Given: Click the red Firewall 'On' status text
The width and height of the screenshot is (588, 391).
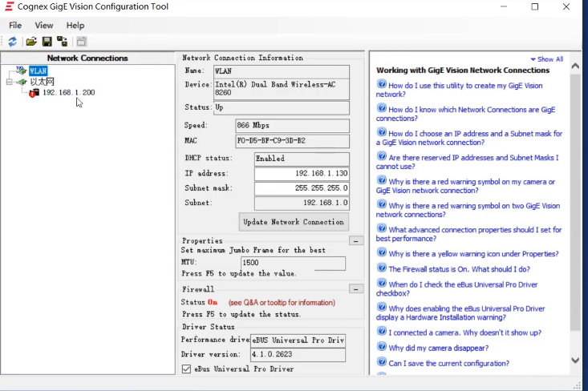Looking at the screenshot, I should (x=213, y=302).
